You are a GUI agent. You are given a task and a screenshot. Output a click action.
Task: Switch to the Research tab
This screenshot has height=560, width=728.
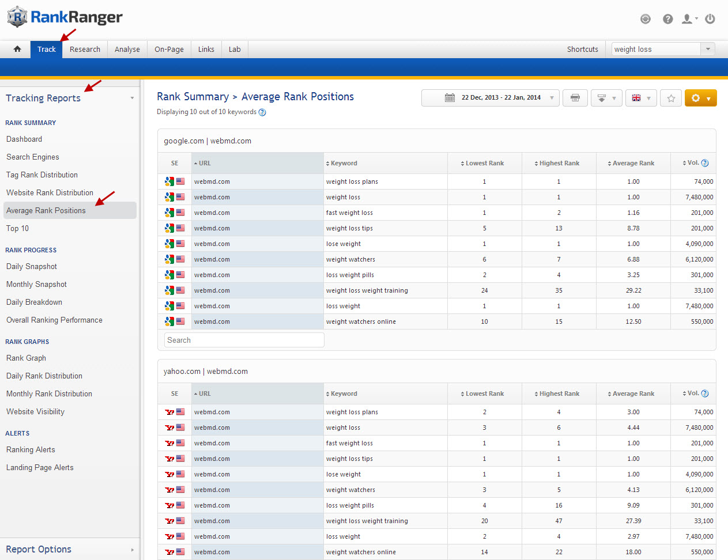pyautogui.click(x=85, y=49)
